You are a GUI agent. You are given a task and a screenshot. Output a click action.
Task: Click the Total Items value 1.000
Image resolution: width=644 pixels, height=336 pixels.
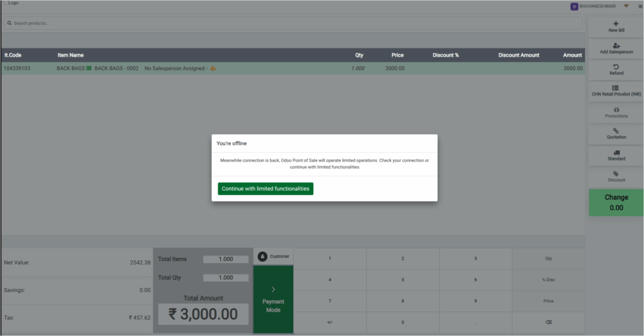(x=226, y=259)
